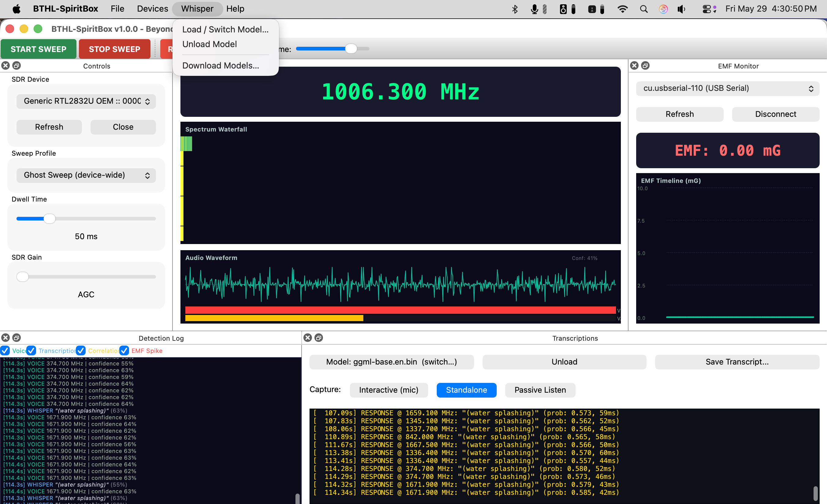The height and width of the screenshot is (504, 827).
Task: Open the Devices menu
Action: click(x=152, y=9)
